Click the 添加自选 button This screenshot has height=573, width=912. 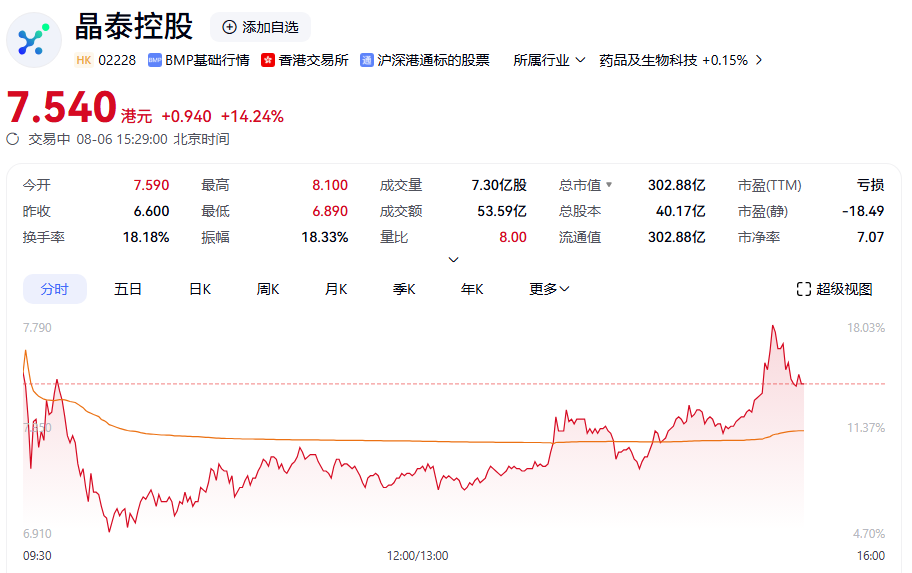260,27
